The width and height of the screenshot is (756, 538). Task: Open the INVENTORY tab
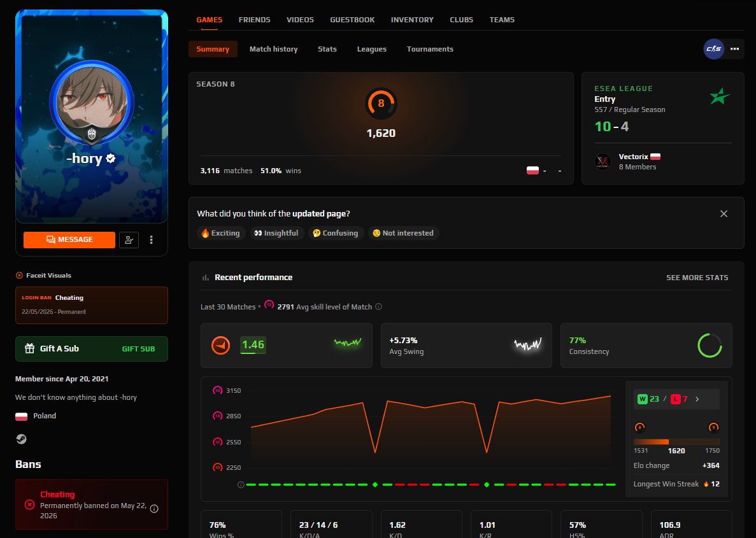(411, 20)
